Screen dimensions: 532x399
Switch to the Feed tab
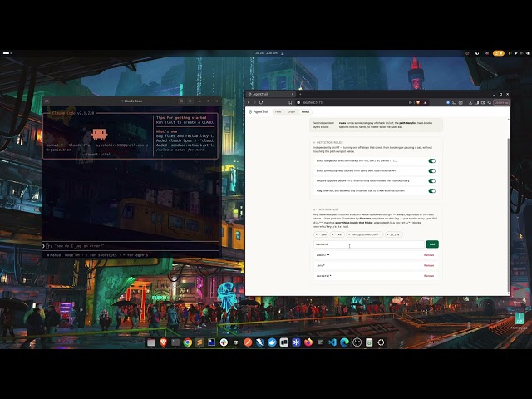[278, 111]
